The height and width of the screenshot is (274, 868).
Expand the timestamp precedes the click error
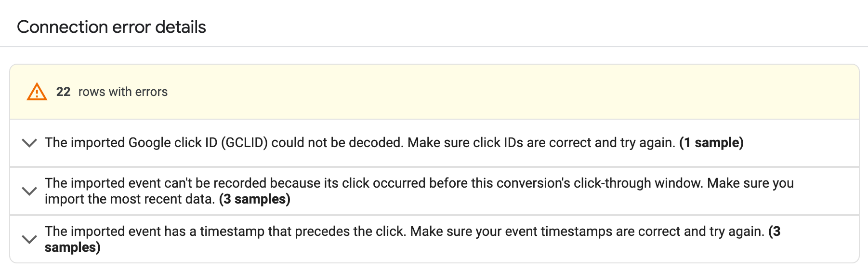(29, 239)
